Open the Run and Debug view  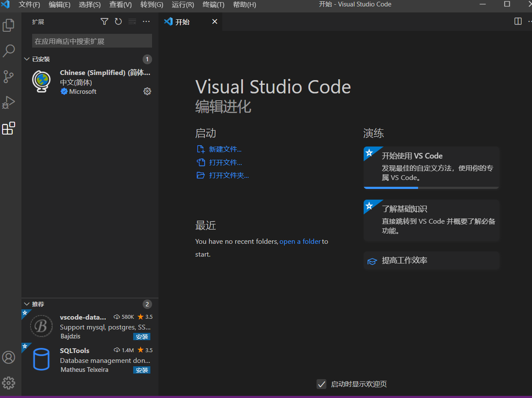pyautogui.click(x=9, y=102)
